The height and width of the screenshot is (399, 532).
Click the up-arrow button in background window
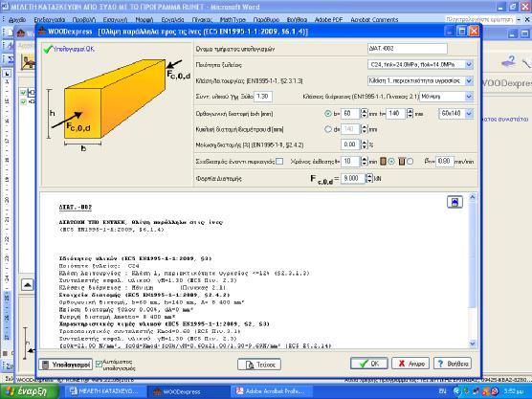[28, 285]
